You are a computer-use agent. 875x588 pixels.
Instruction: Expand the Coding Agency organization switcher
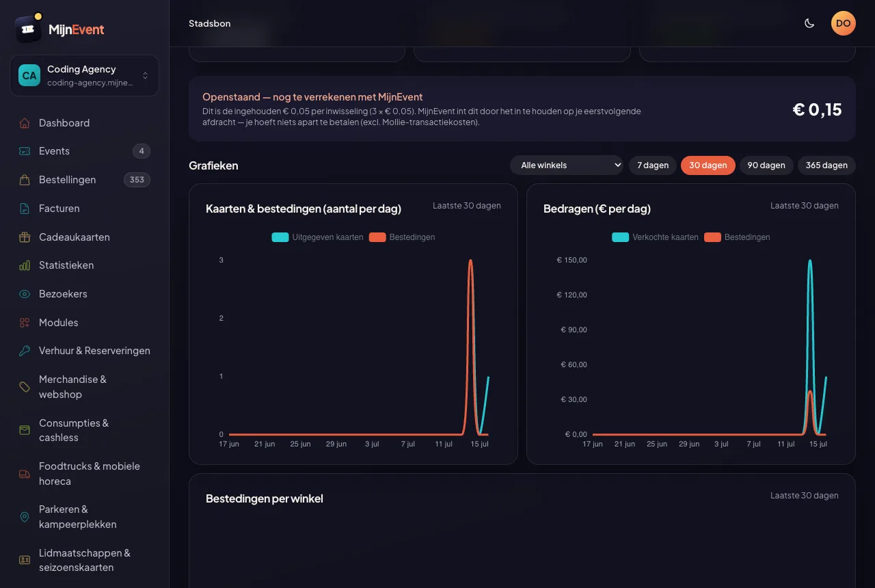coord(85,76)
